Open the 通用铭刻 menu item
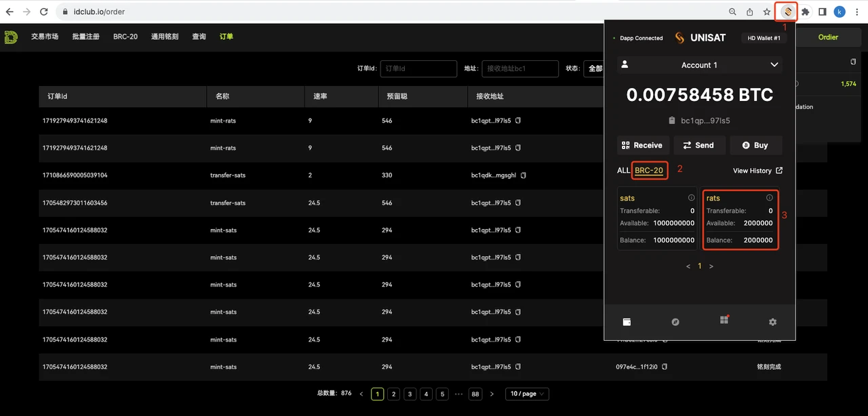Viewport: 868px width, 416px height. (165, 37)
